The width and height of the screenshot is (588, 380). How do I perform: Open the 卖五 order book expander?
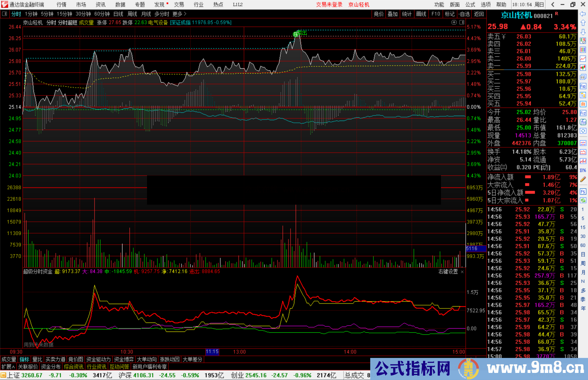click(504, 37)
